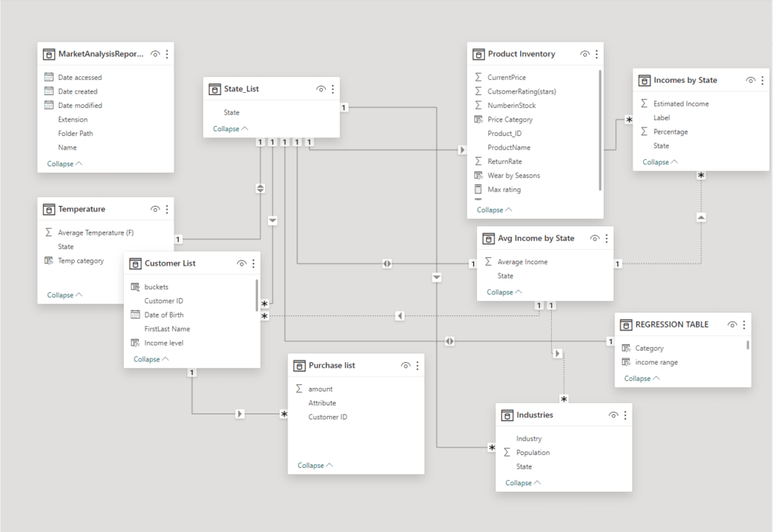Select the Customer ID field in Purchase list
The image size is (773, 532).
pos(328,417)
